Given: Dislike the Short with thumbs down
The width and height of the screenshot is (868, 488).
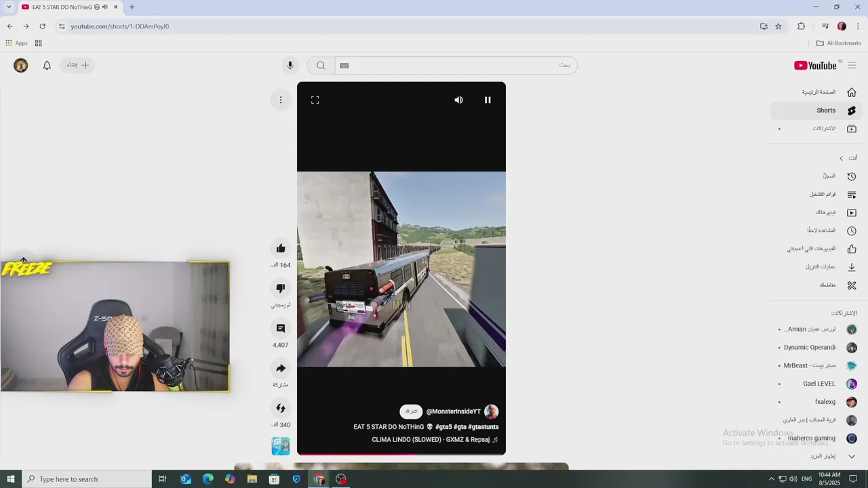Looking at the screenshot, I should 281,288.
